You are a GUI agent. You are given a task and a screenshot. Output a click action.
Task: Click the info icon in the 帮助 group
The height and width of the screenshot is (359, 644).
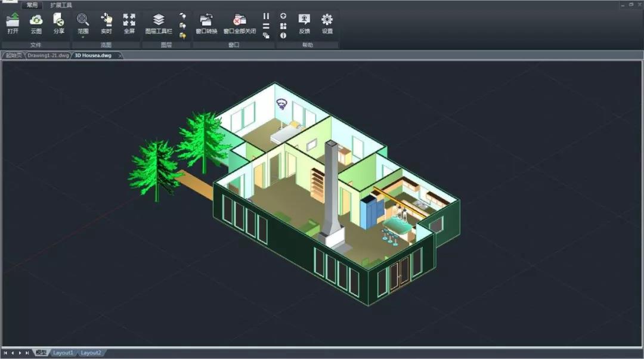coord(283,35)
